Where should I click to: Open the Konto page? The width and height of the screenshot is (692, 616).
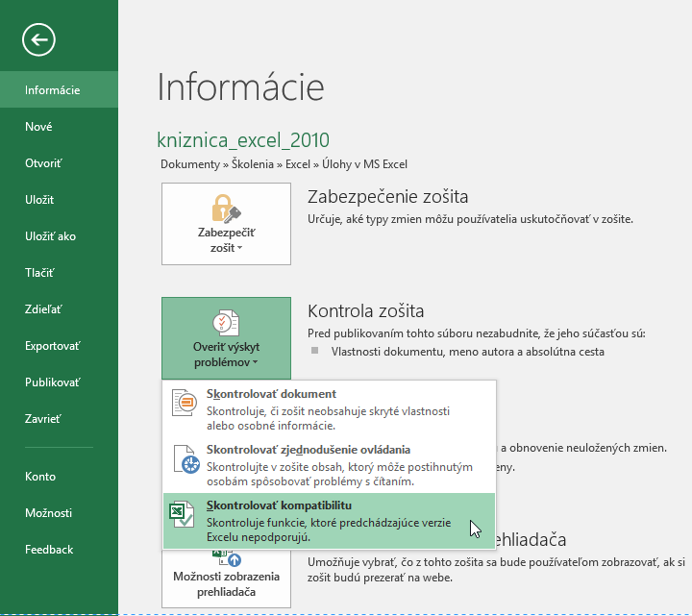point(60,477)
